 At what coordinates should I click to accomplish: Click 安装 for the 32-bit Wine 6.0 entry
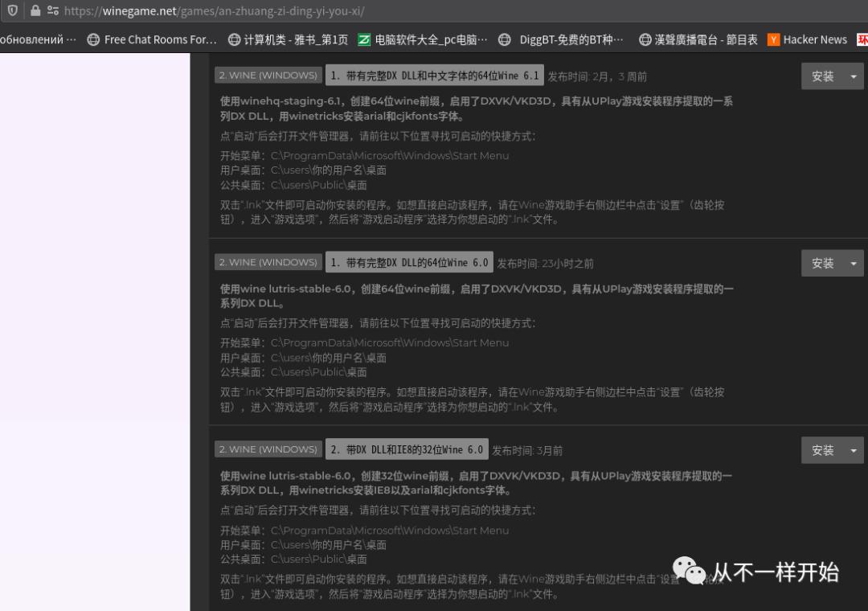tap(824, 450)
